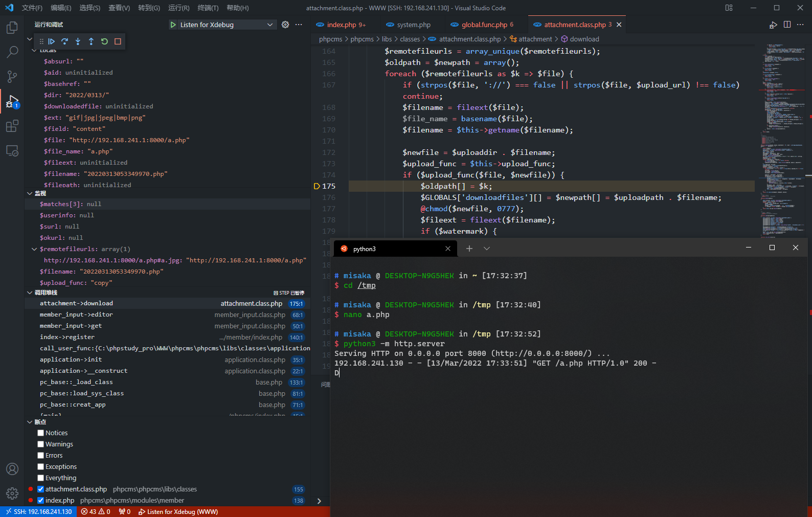The height and width of the screenshot is (517, 812).
Task: Open launch.json with the gear icon
Action: [285, 25]
